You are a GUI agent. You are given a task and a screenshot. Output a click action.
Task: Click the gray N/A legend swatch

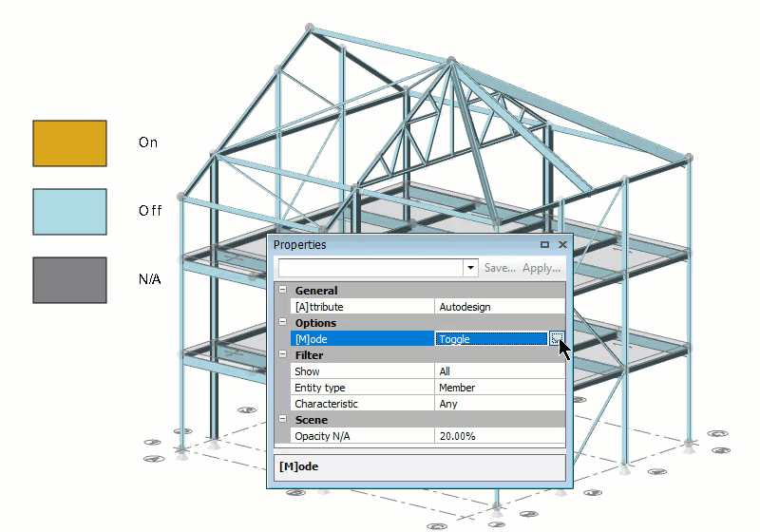click(x=69, y=280)
